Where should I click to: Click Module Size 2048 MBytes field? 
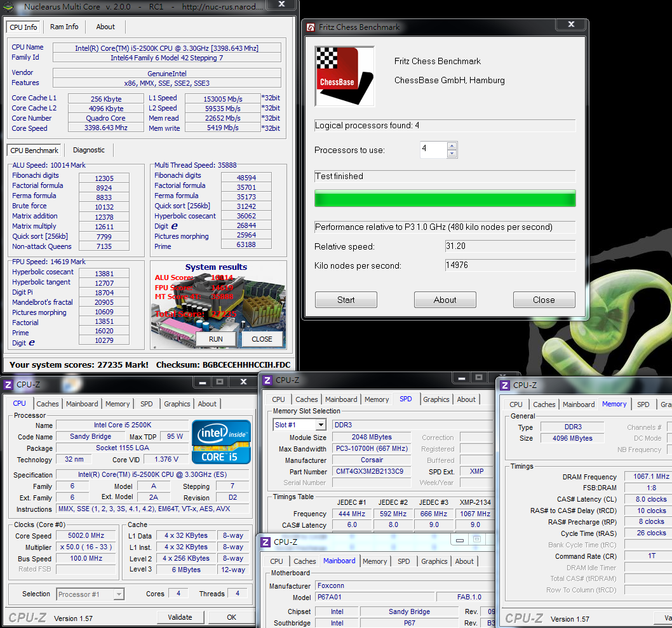click(372, 437)
